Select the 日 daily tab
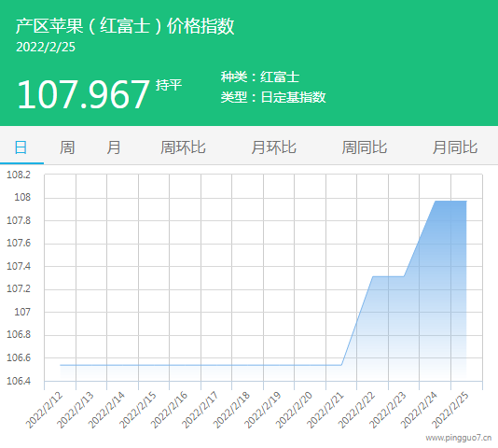This screenshot has height=448, width=498. (21, 147)
